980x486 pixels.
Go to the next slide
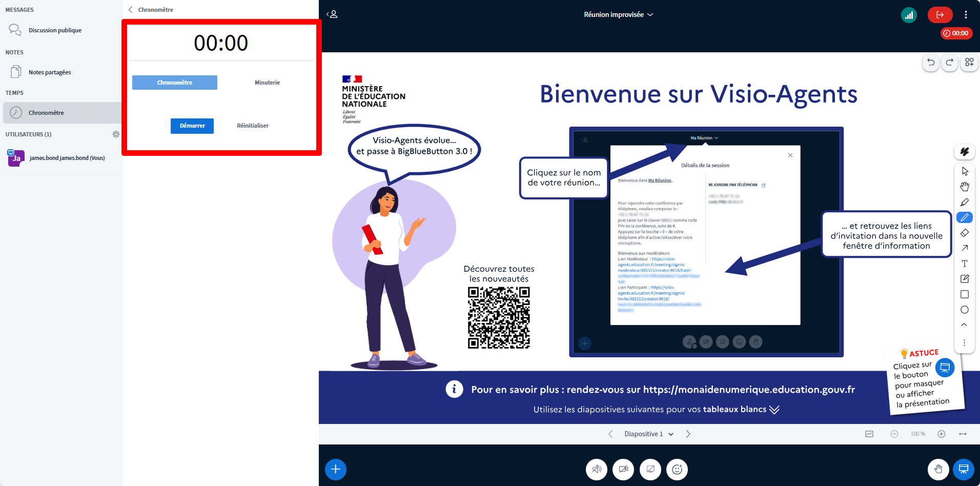688,434
